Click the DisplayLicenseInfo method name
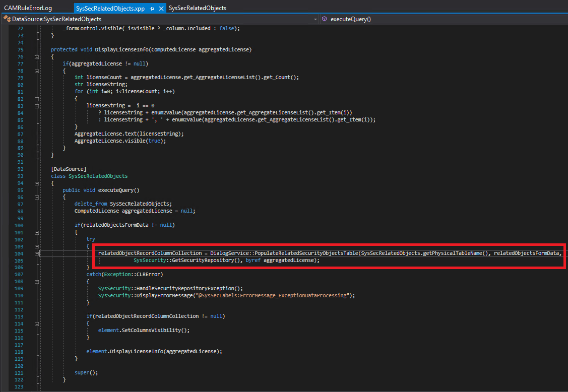Image resolution: width=568 pixels, height=392 pixels. [x=122, y=50]
